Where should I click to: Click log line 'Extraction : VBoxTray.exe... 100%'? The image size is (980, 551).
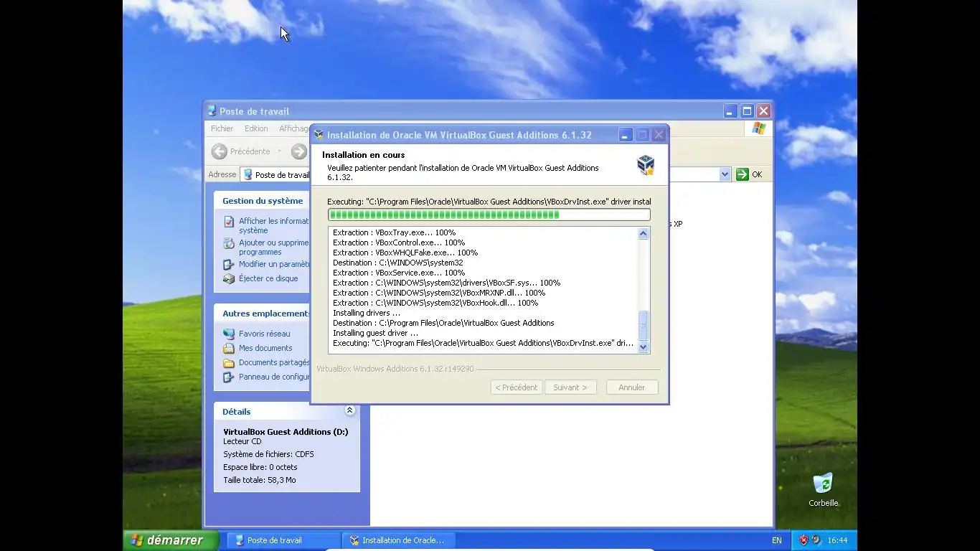pyautogui.click(x=394, y=232)
